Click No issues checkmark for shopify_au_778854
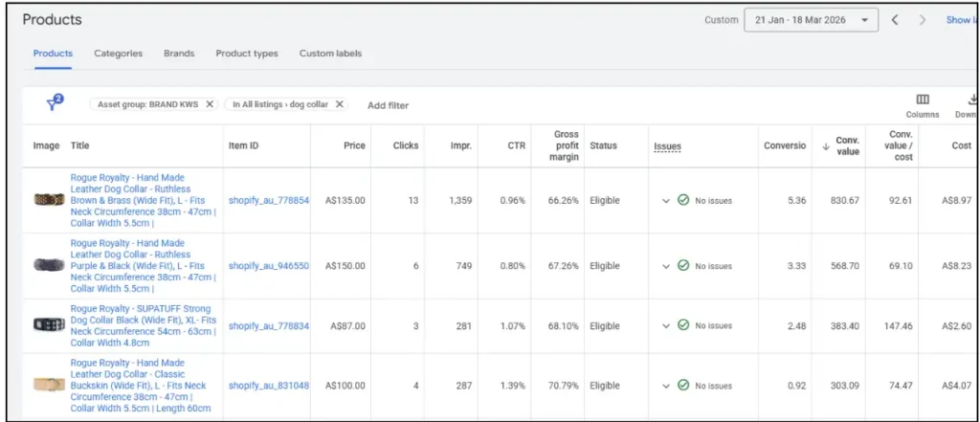The width and height of the screenshot is (980, 422). (x=683, y=201)
